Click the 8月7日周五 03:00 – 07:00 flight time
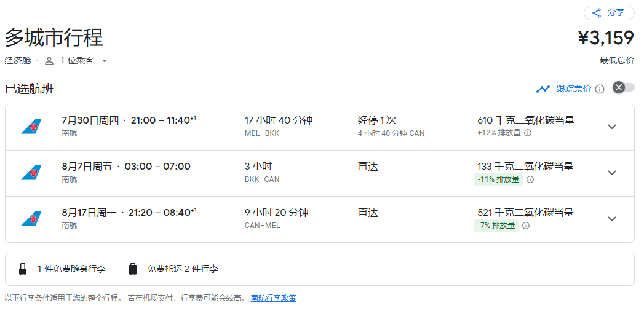The width and height of the screenshot is (644, 311). [x=126, y=166]
